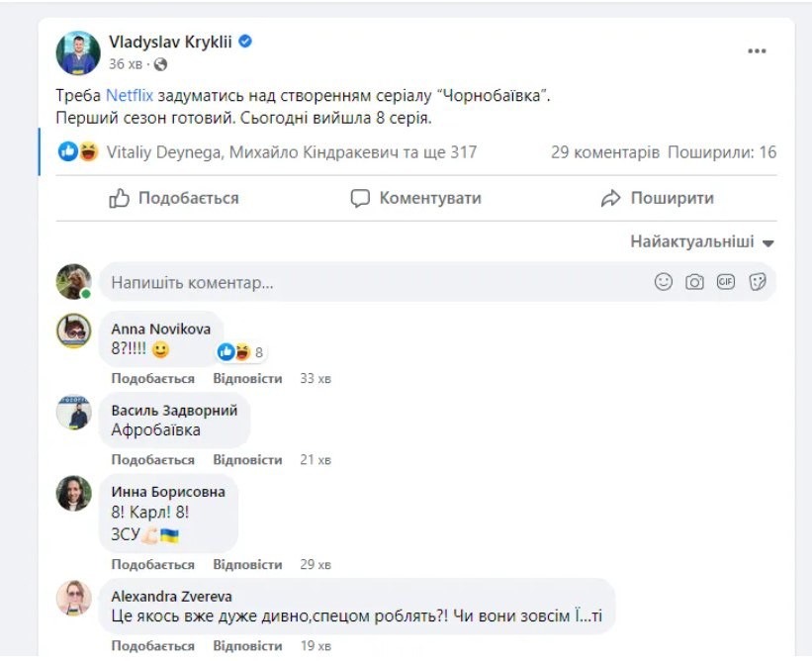Open the post options three-dot menu

[x=757, y=51]
